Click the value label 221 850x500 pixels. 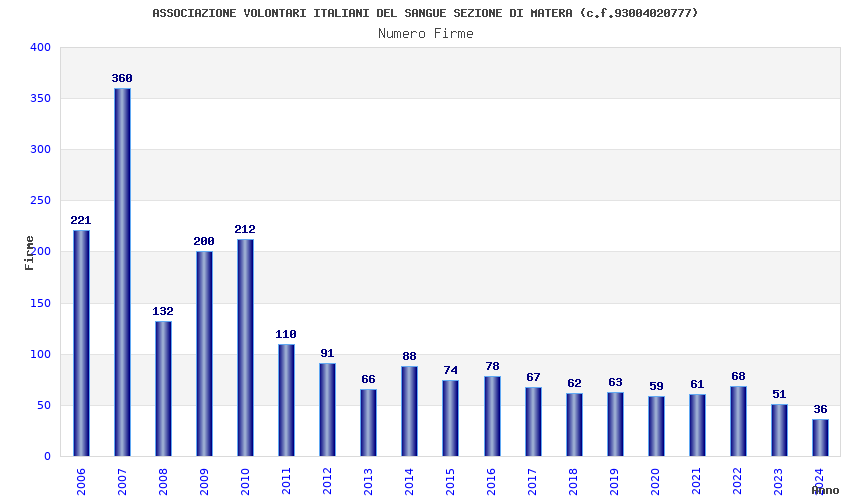[81, 220]
